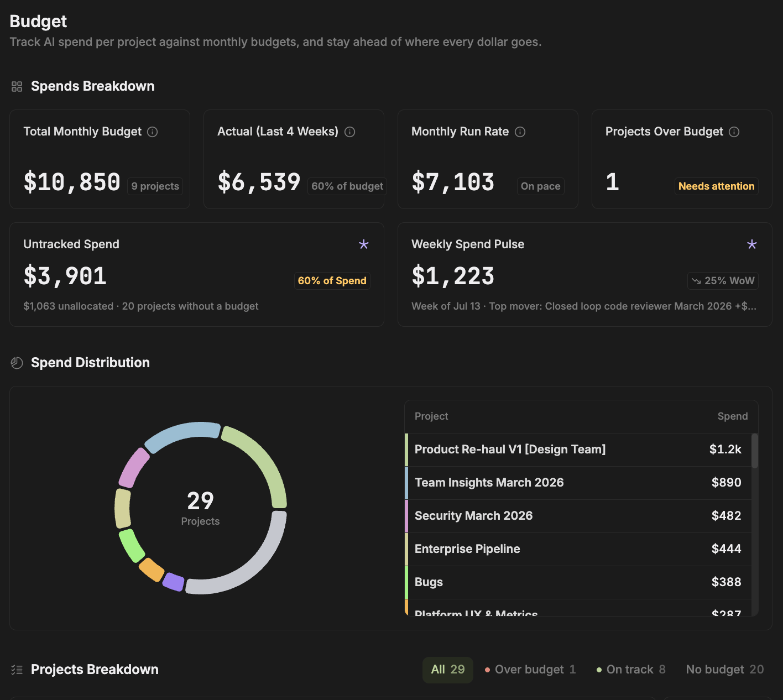Click the $482 spend value

click(726, 516)
